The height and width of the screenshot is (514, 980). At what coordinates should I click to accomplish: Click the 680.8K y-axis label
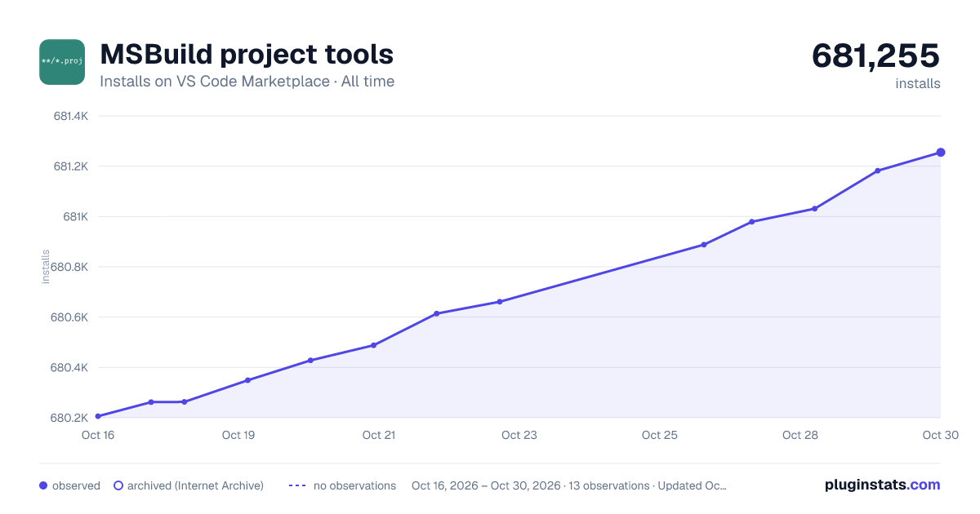[x=70, y=267]
